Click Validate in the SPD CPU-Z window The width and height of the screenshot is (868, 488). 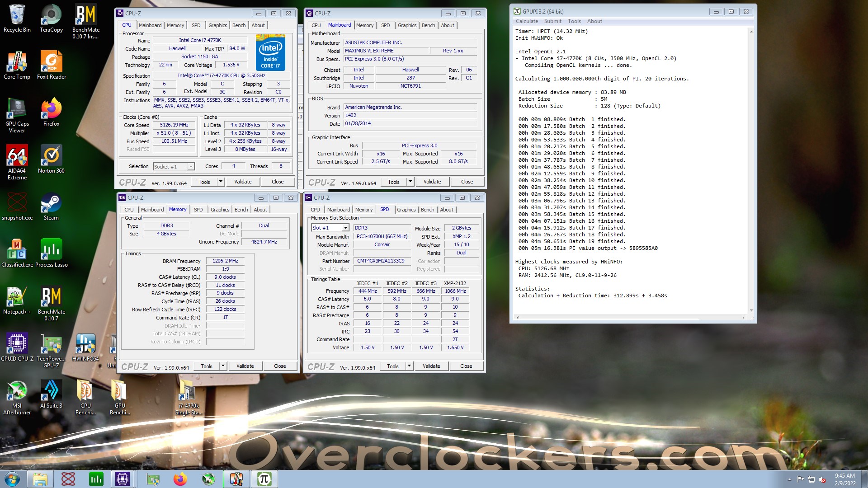tap(431, 366)
